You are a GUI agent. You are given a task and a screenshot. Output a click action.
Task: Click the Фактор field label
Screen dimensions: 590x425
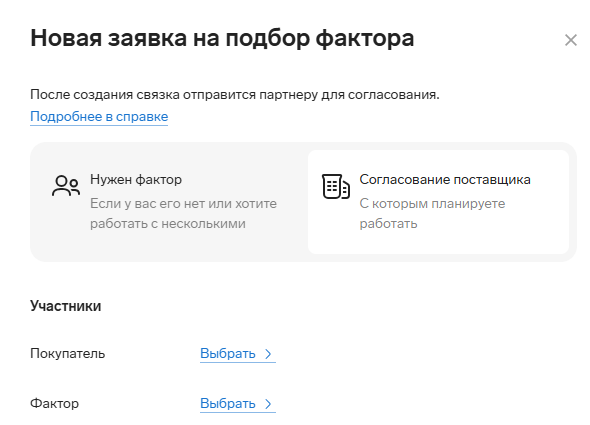55,404
